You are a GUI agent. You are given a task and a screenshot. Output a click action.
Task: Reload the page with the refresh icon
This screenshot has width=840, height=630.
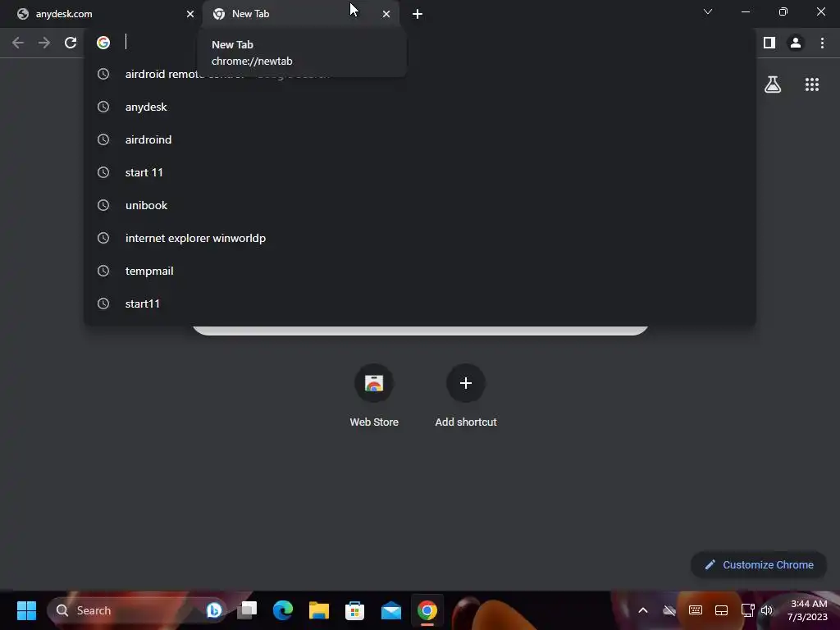(x=71, y=43)
